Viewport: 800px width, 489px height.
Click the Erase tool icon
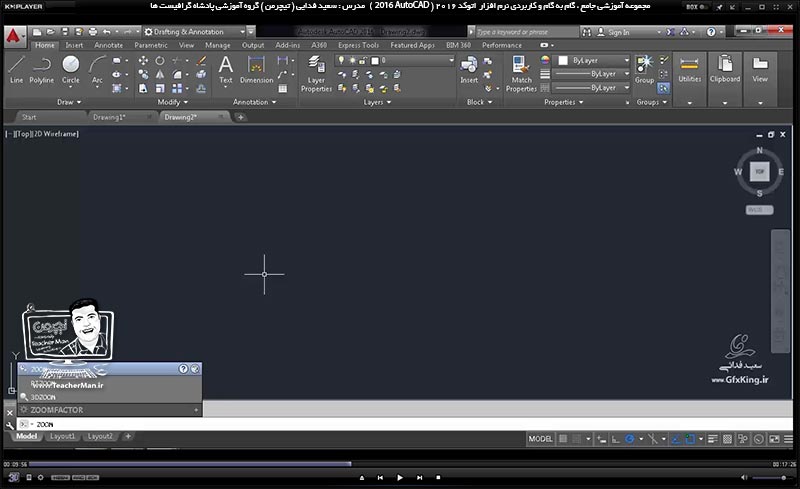[x=202, y=61]
